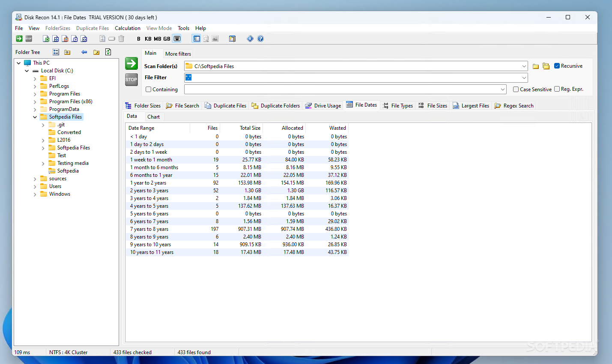
Task: Click the magnifier preview toolbar icon
Action: point(206,39)
